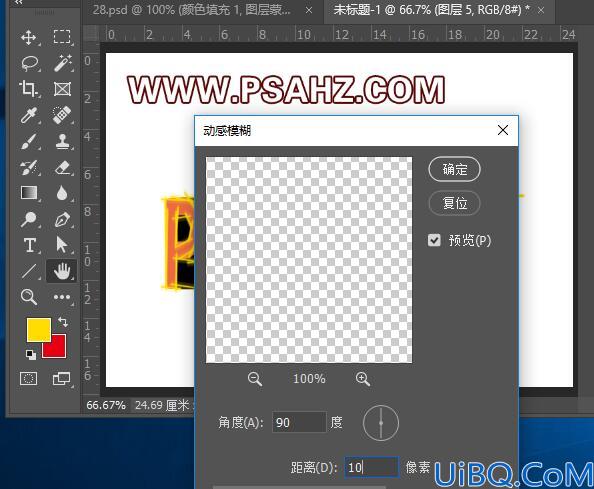Viewport: 594px width, 489px height.
Task: Select the Eraser tool
Action: click(x=62, y=167)
